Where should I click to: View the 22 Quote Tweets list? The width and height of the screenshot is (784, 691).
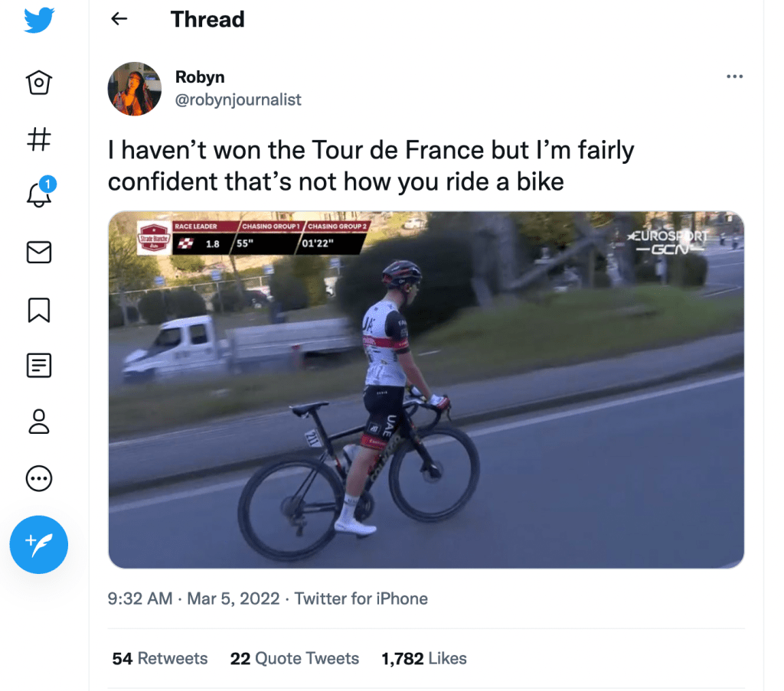[x=295, y=658]
